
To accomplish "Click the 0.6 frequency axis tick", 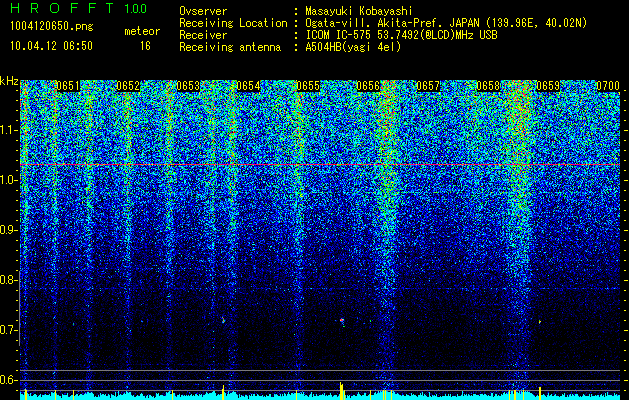I will [x=8, y=380].
